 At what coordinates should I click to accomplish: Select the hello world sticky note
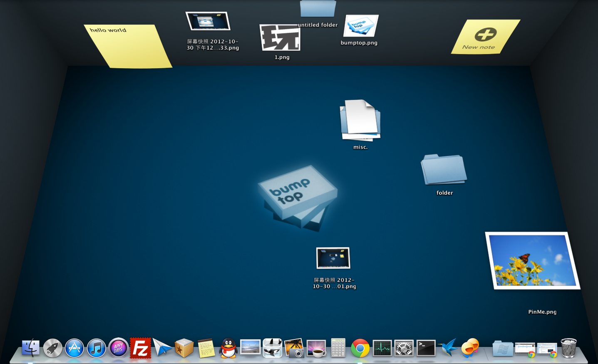tap(129, 46)
